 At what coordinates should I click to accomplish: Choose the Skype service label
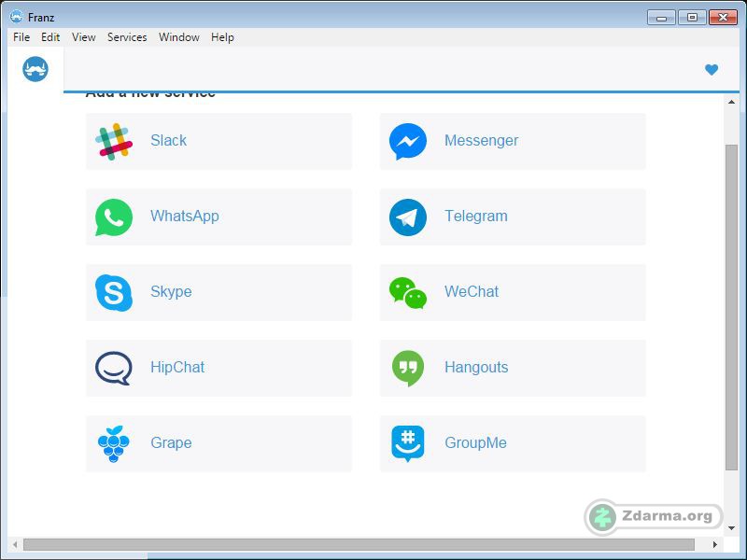[171, 291]
